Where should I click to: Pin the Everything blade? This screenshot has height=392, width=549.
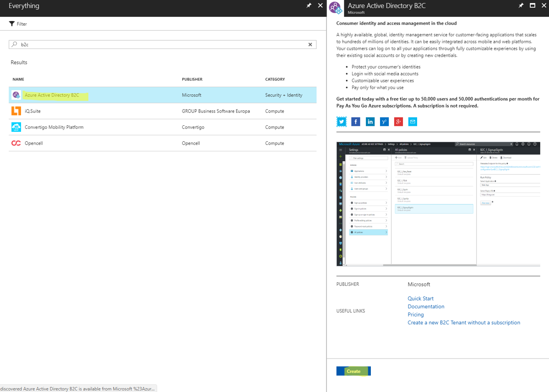point(309,5)
